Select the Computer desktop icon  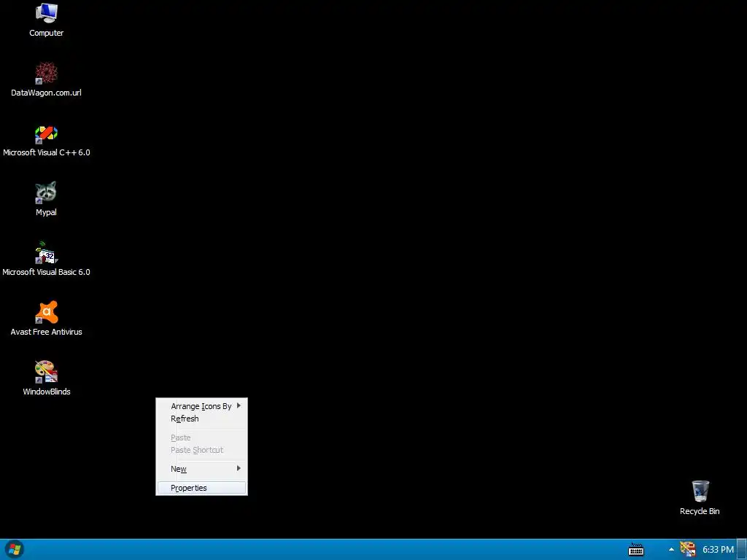[46, 13]
